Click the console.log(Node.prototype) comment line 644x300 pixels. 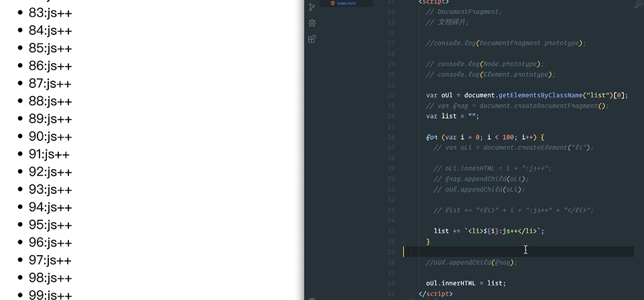pyautogui.click(x=485, y=64)
